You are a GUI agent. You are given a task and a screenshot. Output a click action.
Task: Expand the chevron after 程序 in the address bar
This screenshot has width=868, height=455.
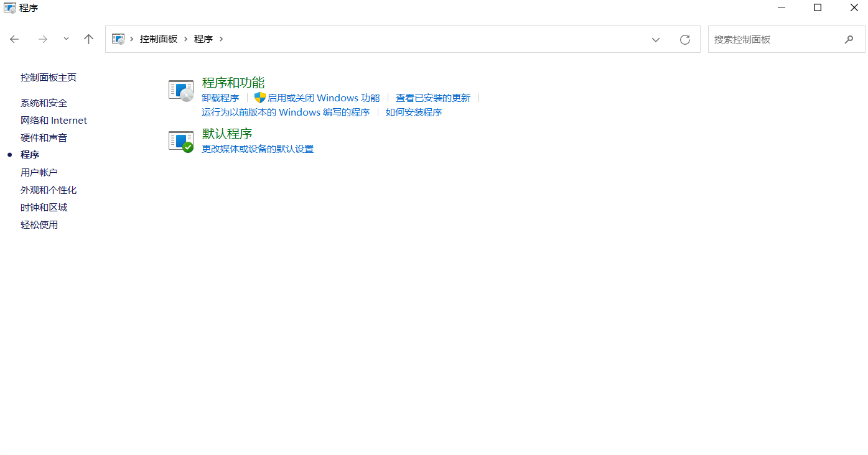click(221, 39)
